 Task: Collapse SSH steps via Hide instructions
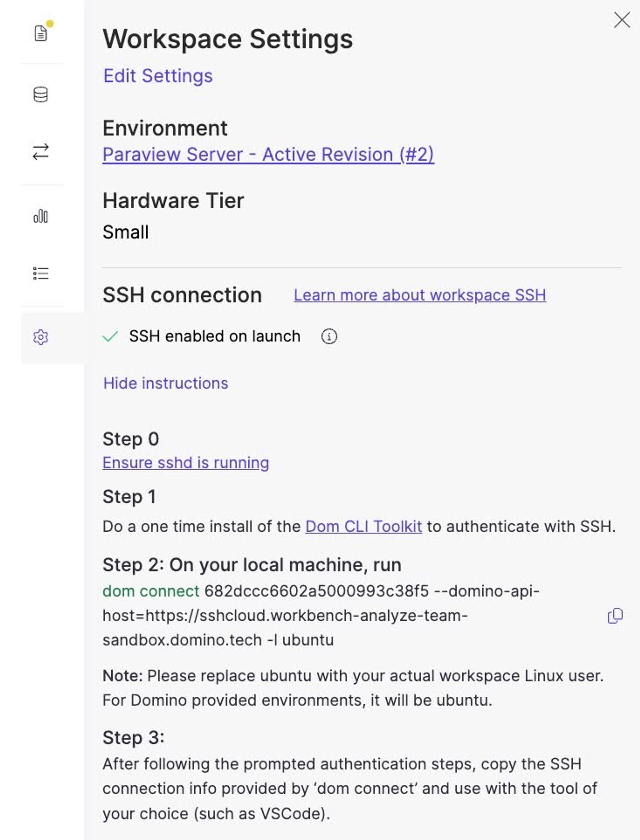coord(166,383)
